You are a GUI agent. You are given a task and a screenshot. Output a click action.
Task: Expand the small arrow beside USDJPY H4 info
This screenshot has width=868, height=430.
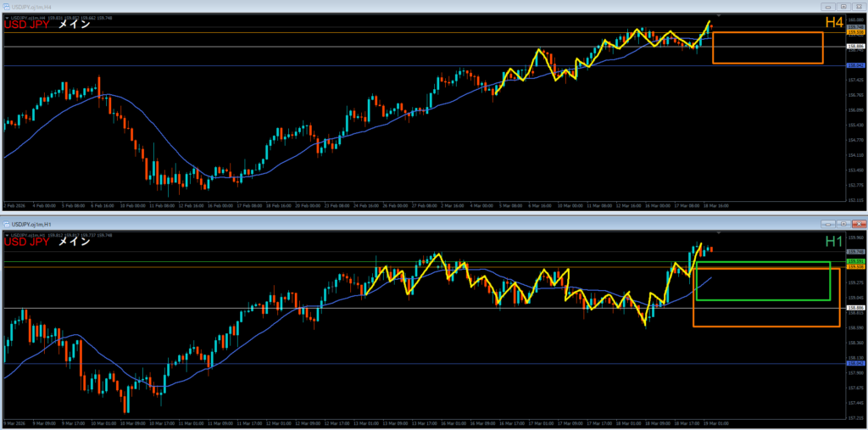coord(7,16)
